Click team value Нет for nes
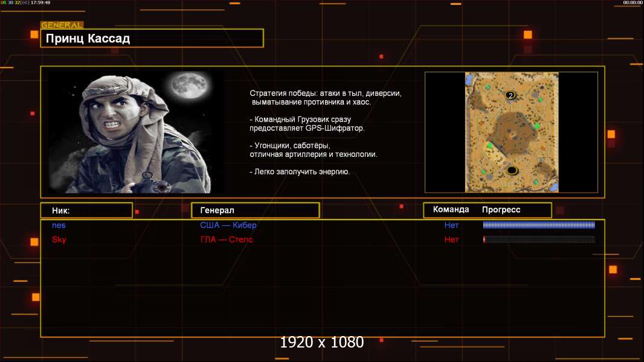644x362 pixels. [x=451, y=225]
